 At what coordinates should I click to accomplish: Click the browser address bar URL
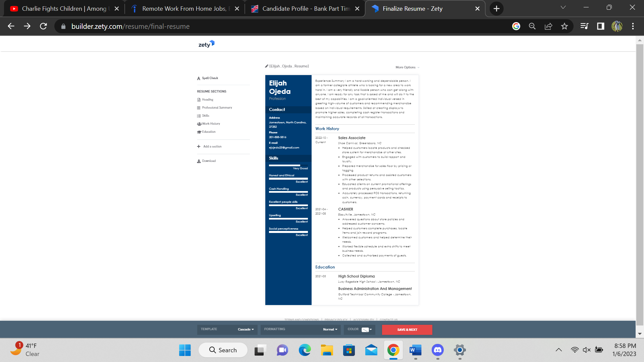tap(130, 26)
